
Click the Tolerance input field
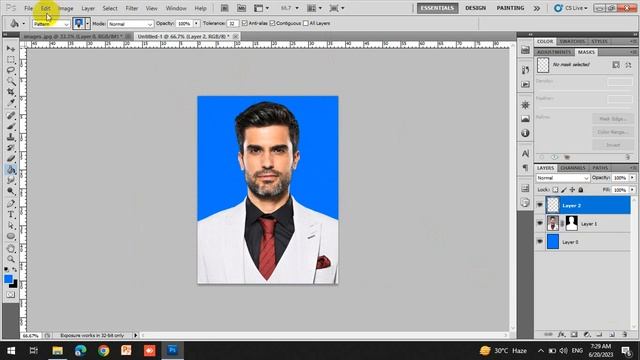click(232, 24)
